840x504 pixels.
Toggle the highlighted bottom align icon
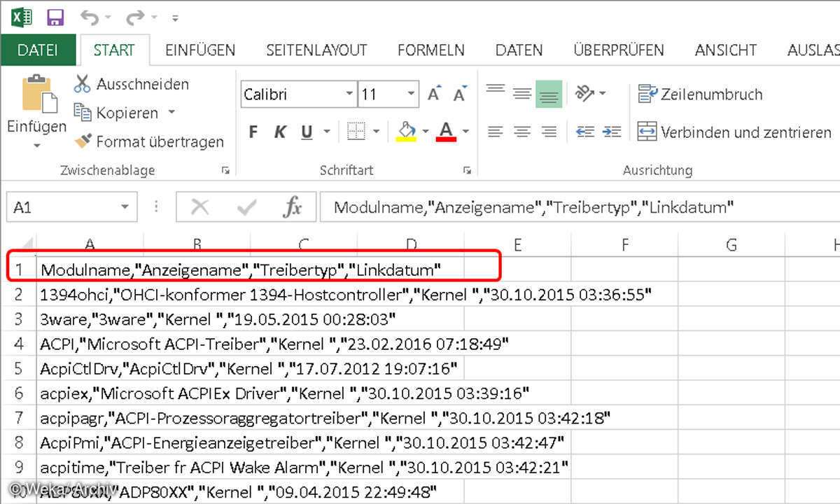549,94
